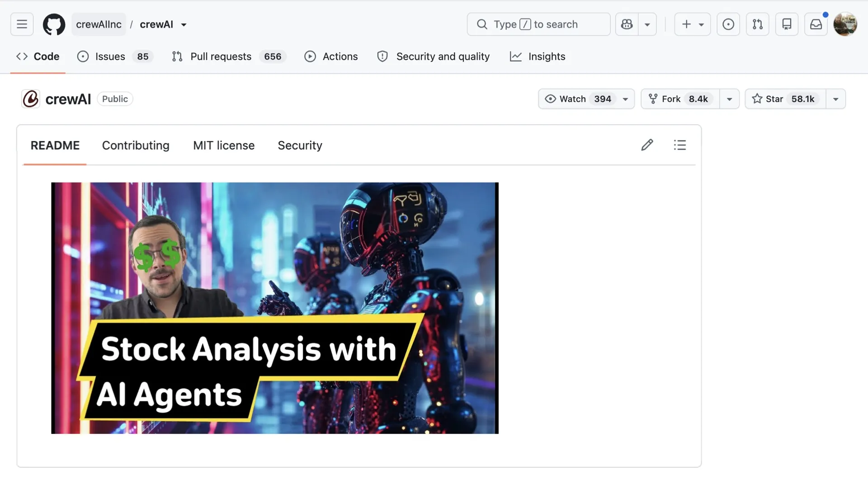Image resolution: width=868 pixels, height=488 pixels.
Task: Click the 58.1k star count
Action: pos(803,99)
